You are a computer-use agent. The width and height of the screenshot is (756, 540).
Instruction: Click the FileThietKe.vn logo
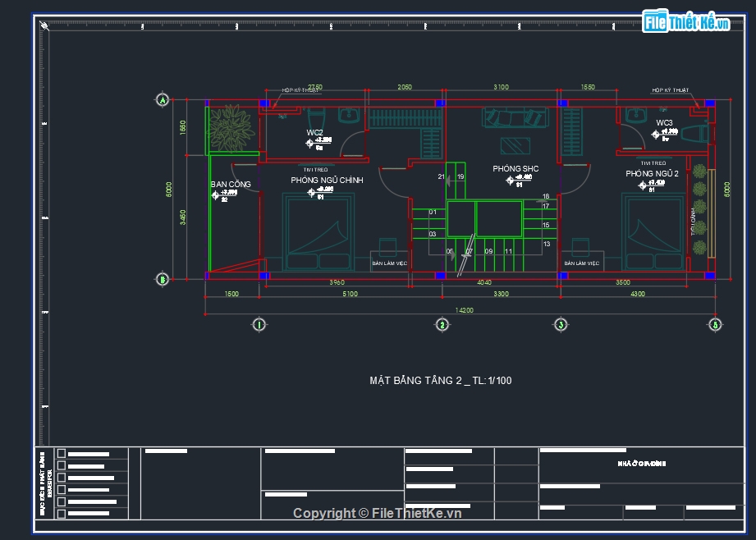pos(686,23)
